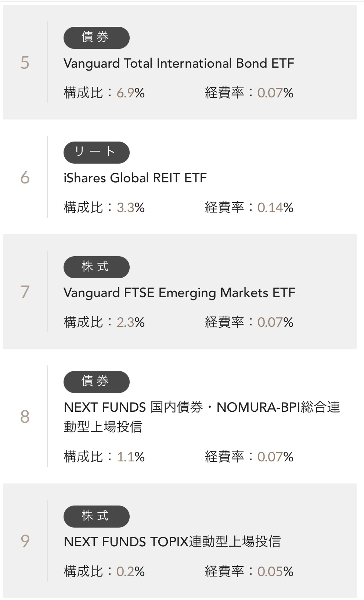Click rank number 7
The width and height of the screenshot is (364, 600).
pyautogui.click(x=25, y=292)
